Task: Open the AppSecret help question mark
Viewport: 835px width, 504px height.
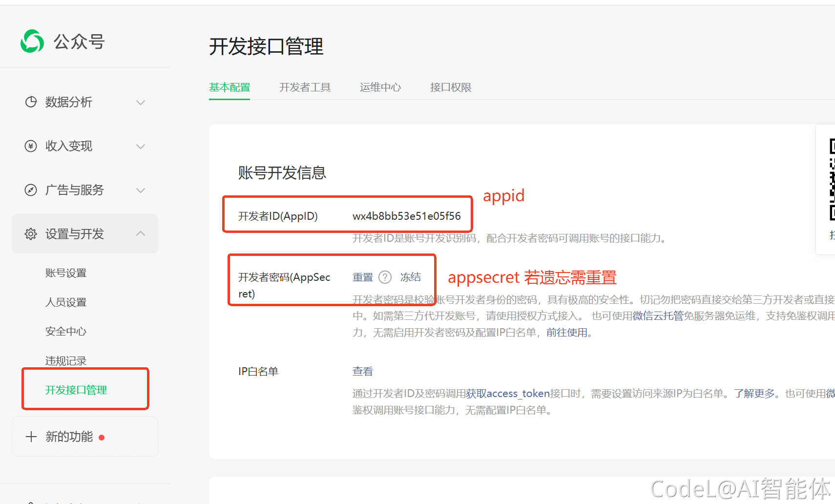Action: pyautogui.click(x=386, y=277)
